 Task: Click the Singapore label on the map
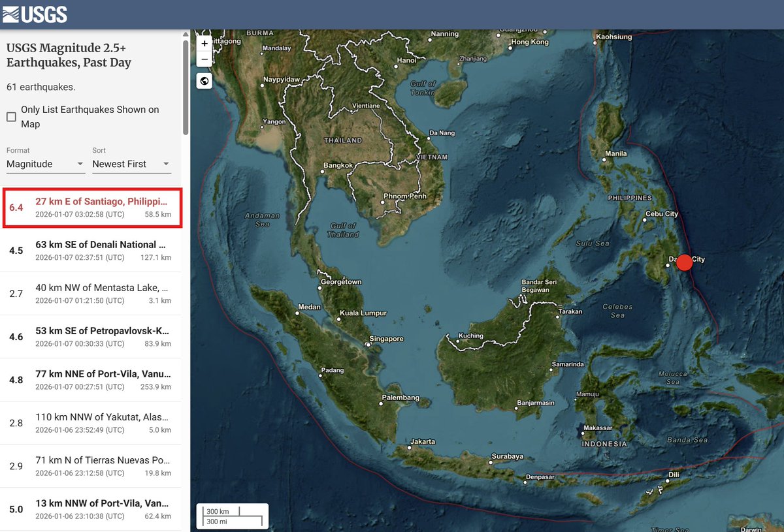[x=387, y=339]
